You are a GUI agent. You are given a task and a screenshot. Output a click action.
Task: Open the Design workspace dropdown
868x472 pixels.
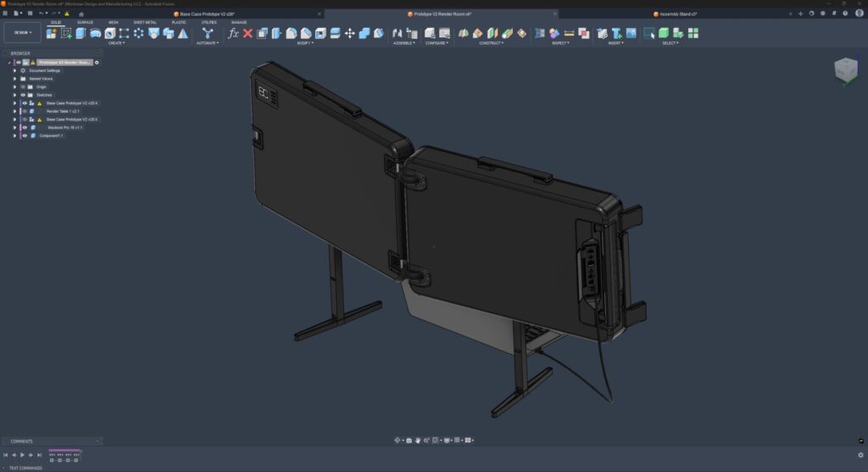click(22, 33)
